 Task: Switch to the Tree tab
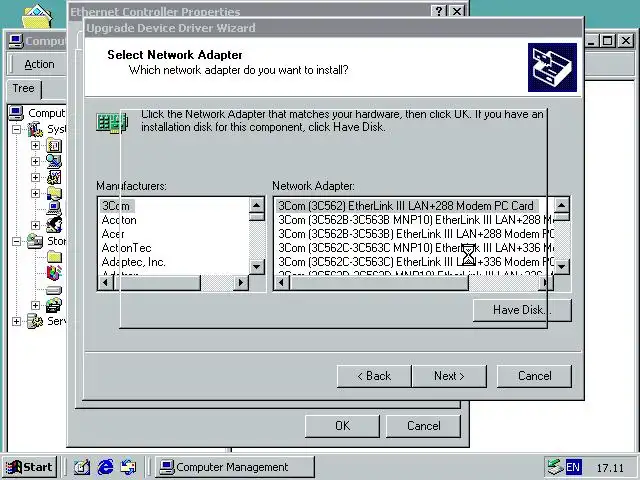pos(23,89)
